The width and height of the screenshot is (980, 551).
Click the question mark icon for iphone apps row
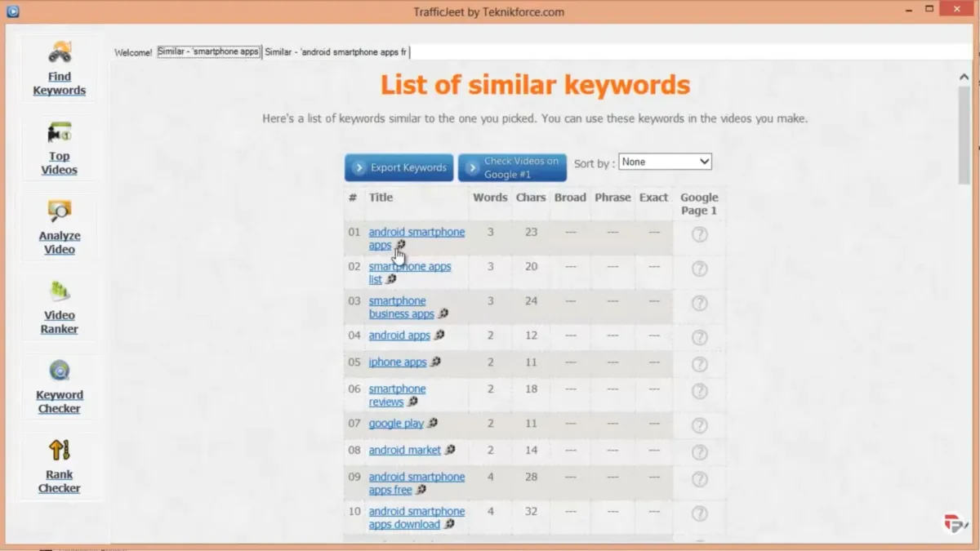pos(699,365)
